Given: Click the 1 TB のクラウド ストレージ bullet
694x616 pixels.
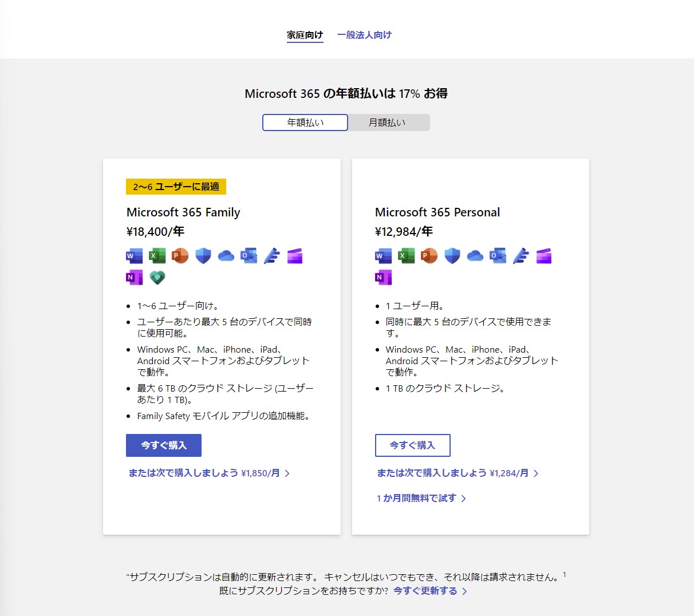Looking at the screenshot, I should point(446,388).
